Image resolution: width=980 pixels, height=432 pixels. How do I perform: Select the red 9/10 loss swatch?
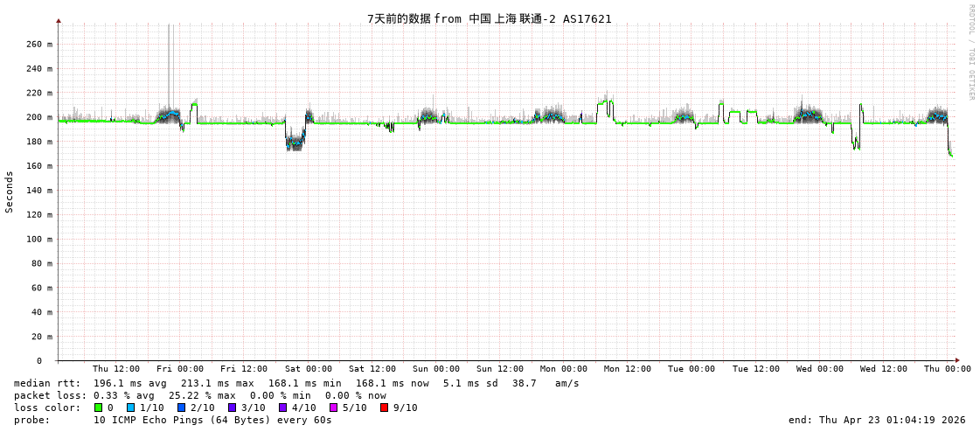[x=384, y=408]
